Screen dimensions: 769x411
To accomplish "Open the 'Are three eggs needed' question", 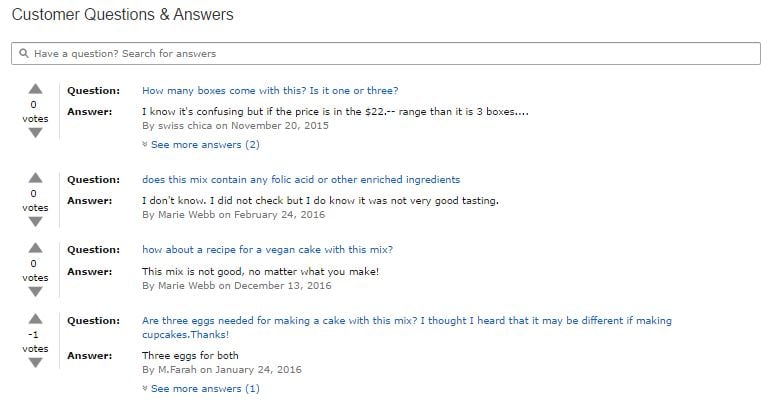I will pos(407,327).
